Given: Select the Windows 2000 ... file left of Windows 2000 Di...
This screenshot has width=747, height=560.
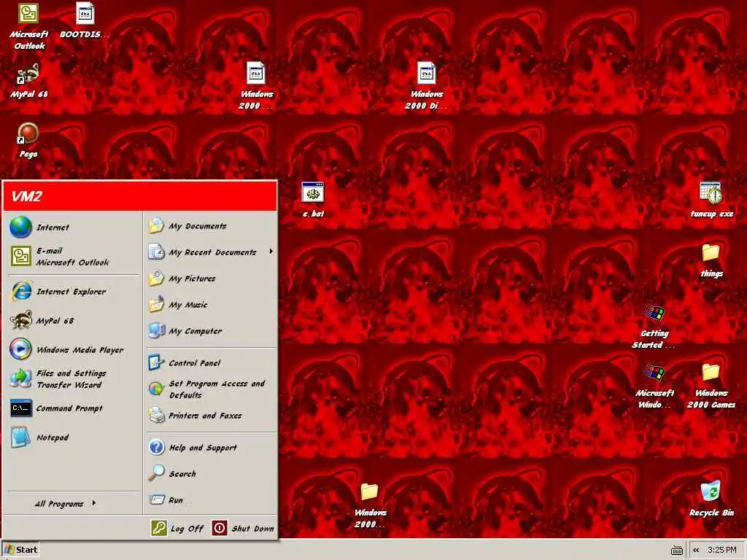Looking at the screenshot, I should 256,86.
